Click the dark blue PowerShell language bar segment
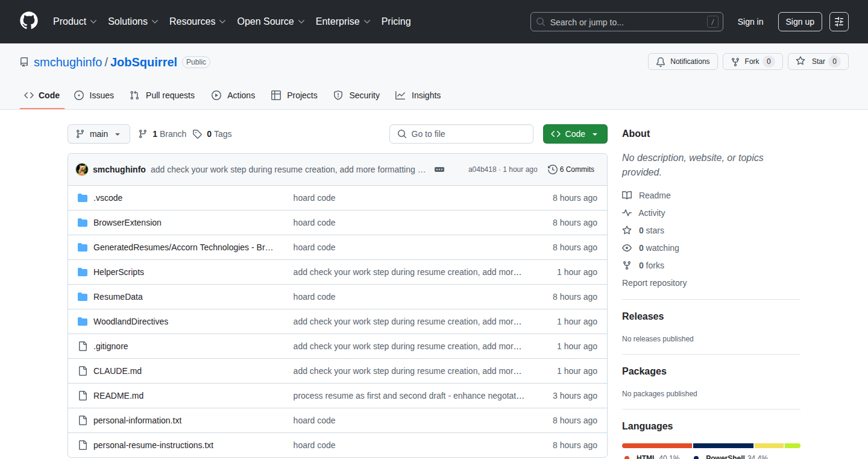Screen dimensions: 868x459 pos(723,446)
